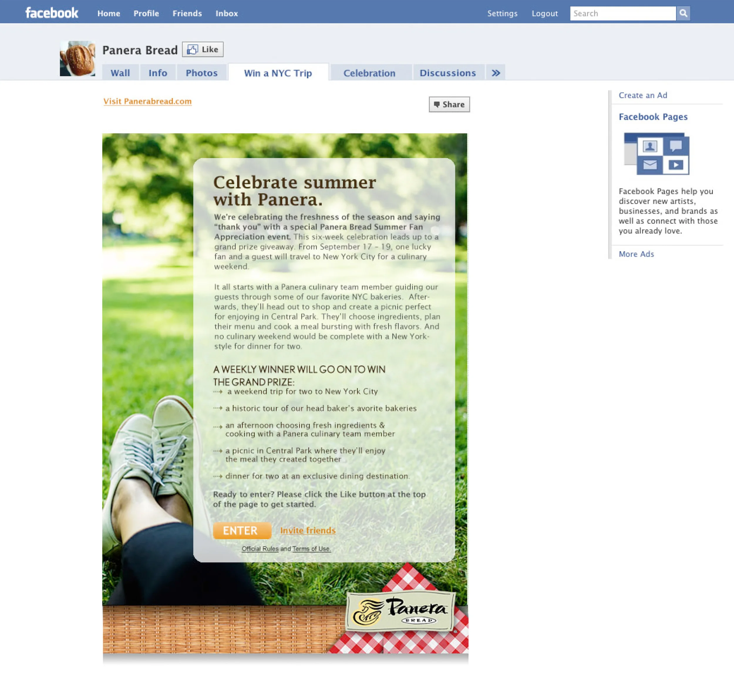Click the More Ads link
Screen dimensions: 734x700
pos(636,254)
